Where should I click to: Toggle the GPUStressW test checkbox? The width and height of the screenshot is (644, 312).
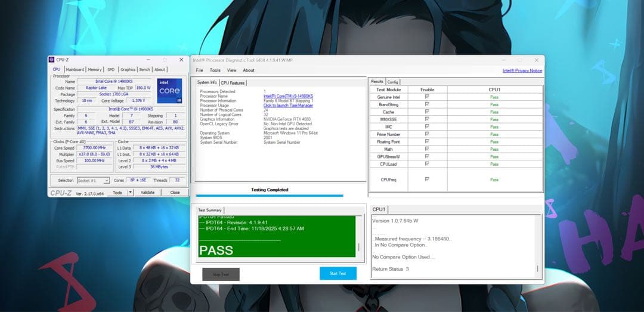click(x=427, y=156)
